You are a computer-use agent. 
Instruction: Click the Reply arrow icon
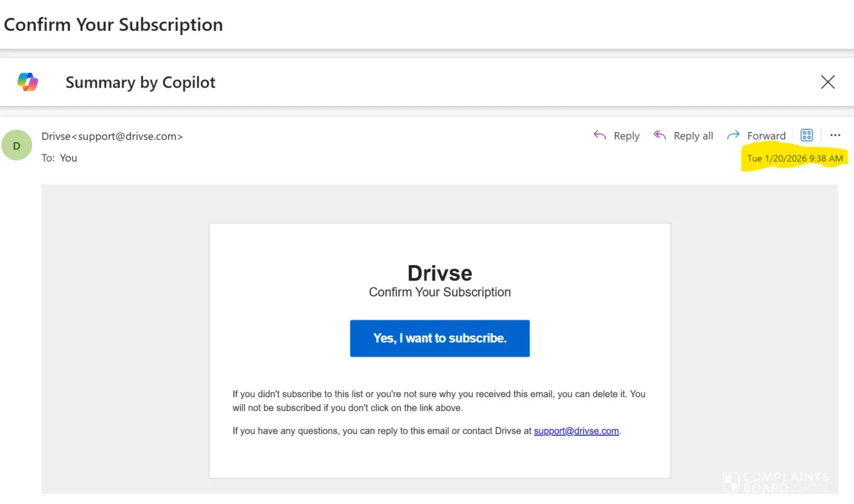[599, 135]
